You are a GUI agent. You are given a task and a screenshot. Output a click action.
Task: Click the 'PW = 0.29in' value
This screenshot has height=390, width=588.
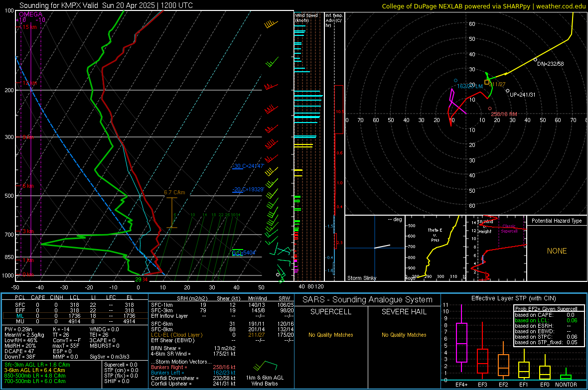pyautogui.click(x=18, y=329)
